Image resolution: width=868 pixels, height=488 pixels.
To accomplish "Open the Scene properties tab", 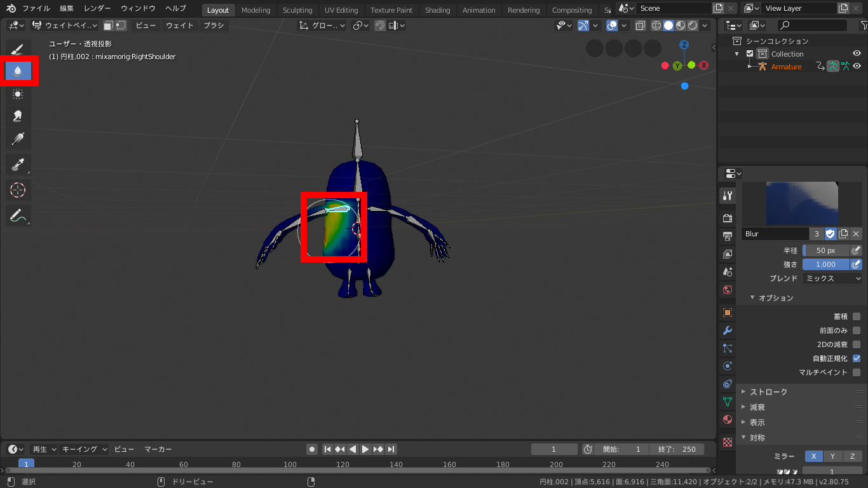I will click(x=728, y=272).
